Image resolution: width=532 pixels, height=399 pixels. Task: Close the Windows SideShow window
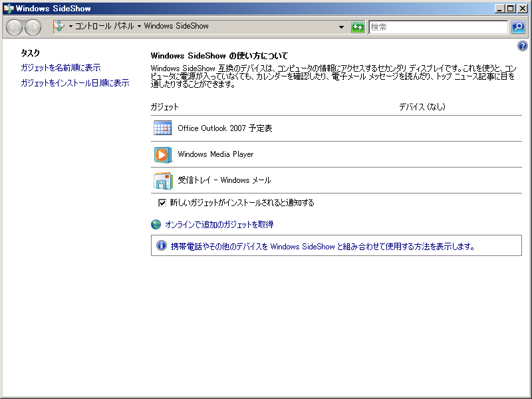pyautogui.click(x=523, y=9)
